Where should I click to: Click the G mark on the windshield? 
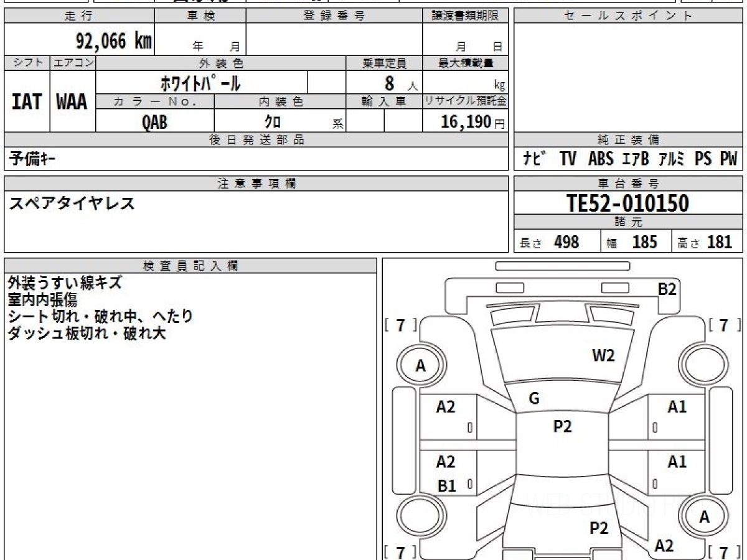coord(533,399)
